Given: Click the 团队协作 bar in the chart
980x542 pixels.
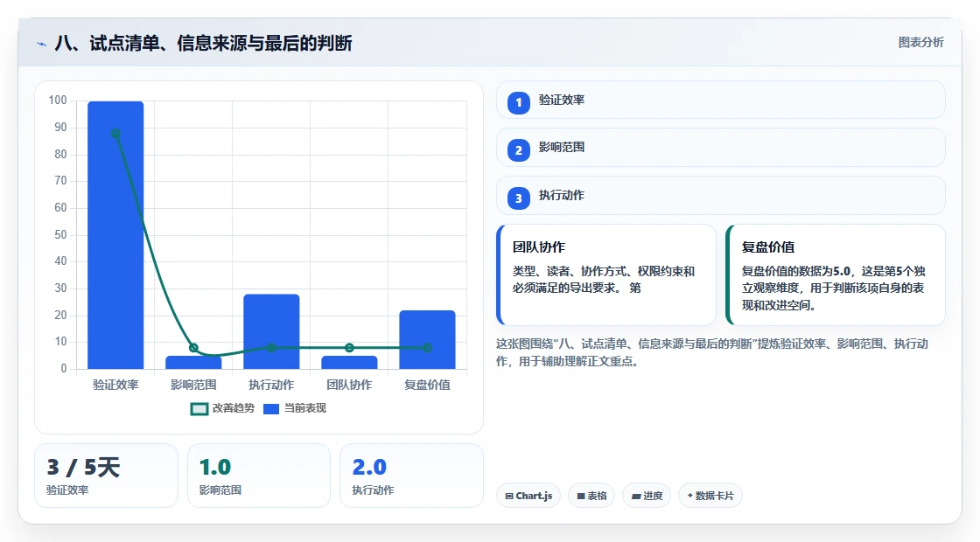Looking at the screenshot, I should point(349,362).
